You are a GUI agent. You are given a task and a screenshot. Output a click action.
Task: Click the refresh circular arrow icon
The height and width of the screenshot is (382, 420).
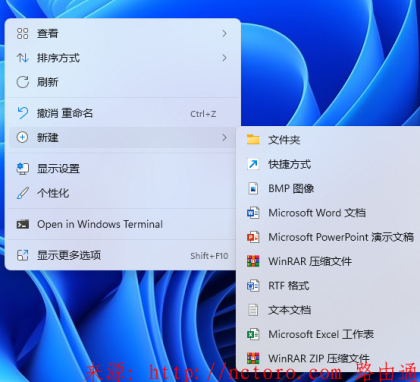click(x=22, y=82)
